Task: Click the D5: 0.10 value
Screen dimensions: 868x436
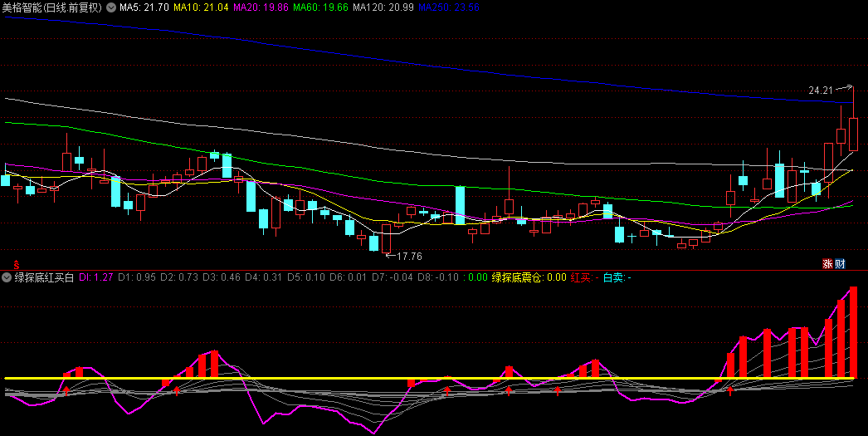Action: tap(306, 277)
